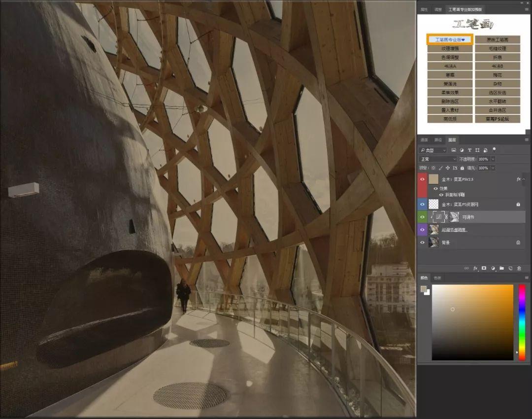The image size is (532, 419).
Task: Click the padlock icon on the 背景 layer
Action: point(518,243)
